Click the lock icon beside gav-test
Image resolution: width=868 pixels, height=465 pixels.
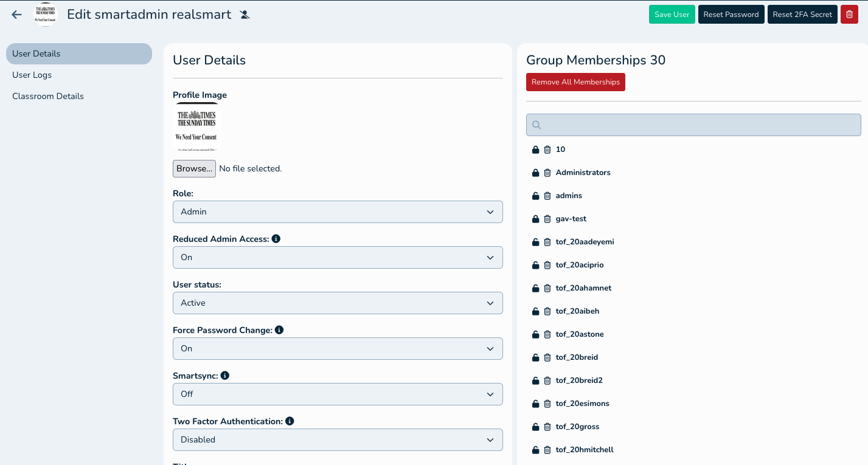[x=535, y=219]
